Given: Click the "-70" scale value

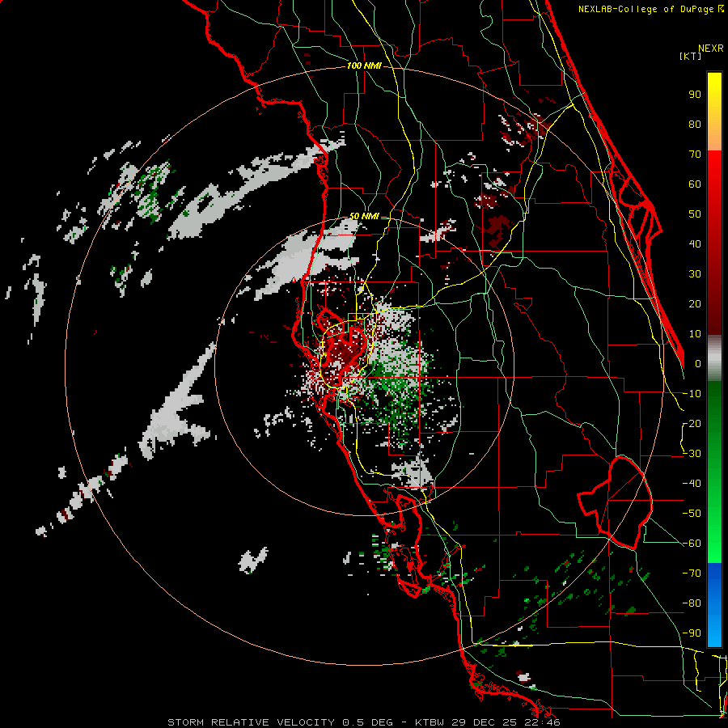Looking at the screenshot, I should (x=692, y=574).
